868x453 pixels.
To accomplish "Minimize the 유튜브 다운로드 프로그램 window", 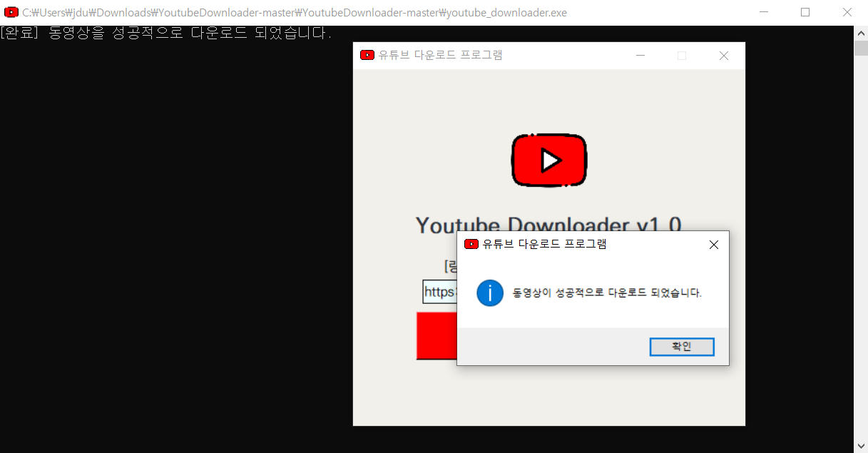I will tap(640, 56).
